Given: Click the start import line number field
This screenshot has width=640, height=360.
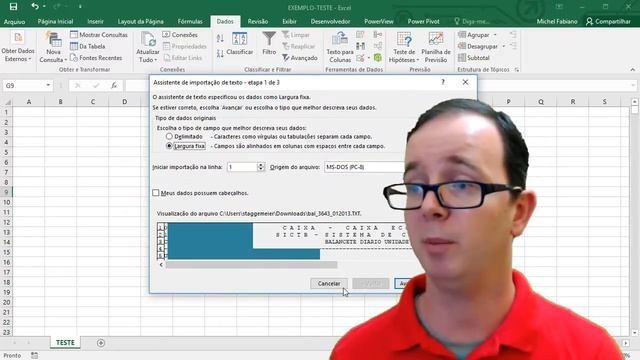Looking at the screenshot, I should point(242,167).
